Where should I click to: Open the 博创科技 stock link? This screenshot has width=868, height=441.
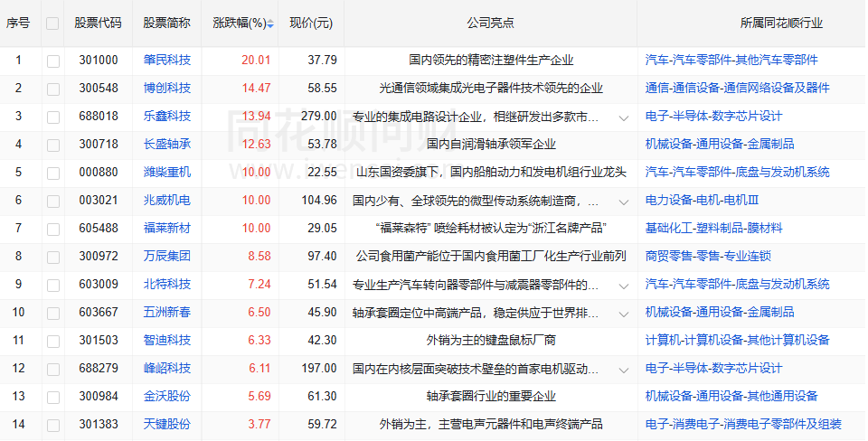tap(167, 88)
